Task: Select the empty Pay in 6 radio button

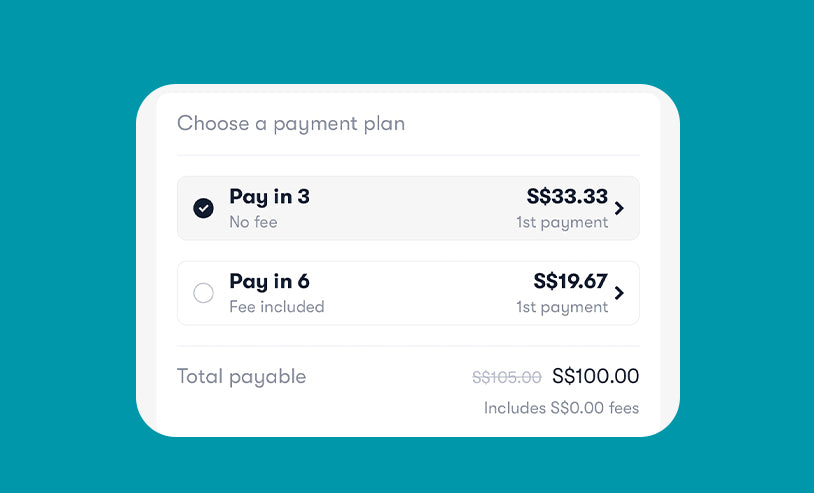Action: [x=203, y=293]
